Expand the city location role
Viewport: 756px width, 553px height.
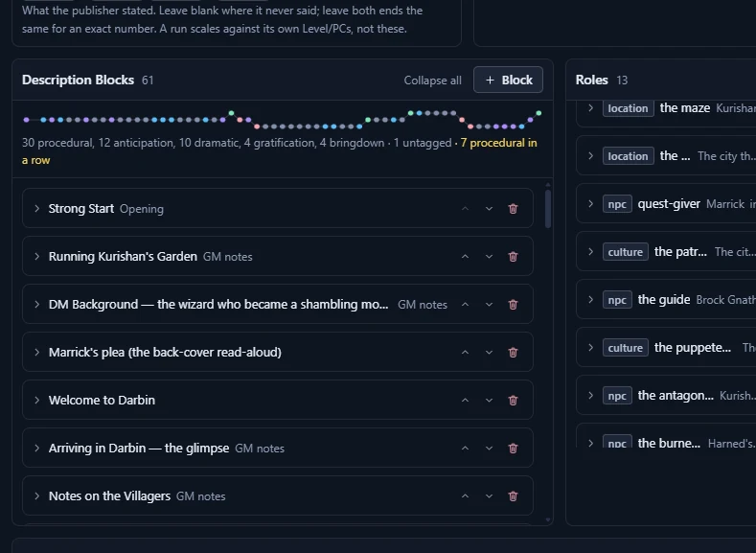point(590,155)
